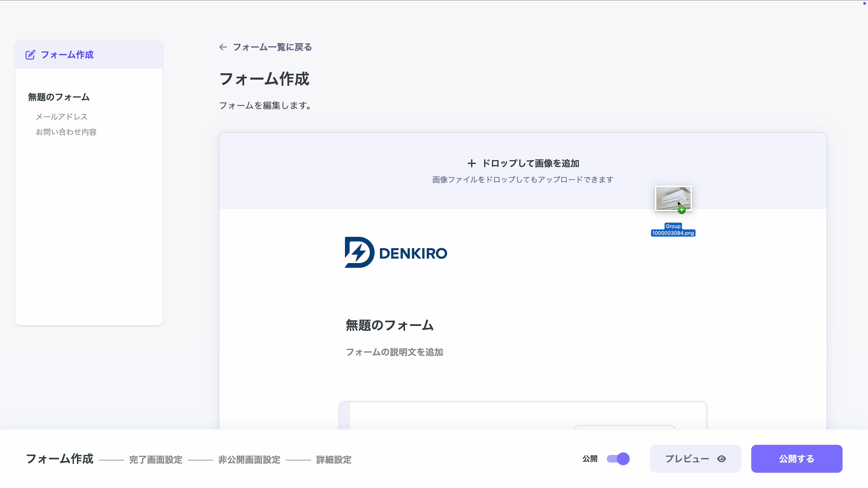
Task: Click the plus icon in the image drop area
Action: pos(472,163)
